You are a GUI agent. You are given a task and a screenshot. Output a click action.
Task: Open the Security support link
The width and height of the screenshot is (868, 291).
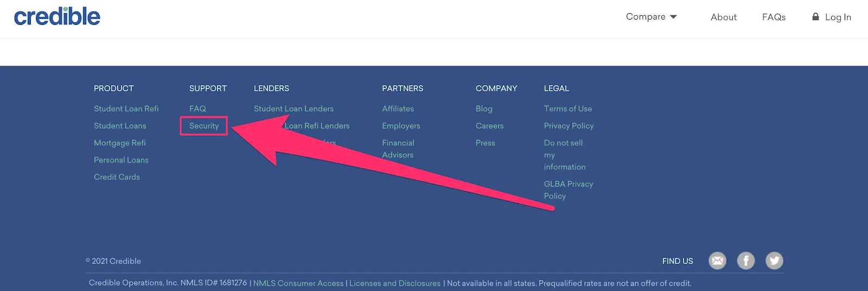(204, 126)
